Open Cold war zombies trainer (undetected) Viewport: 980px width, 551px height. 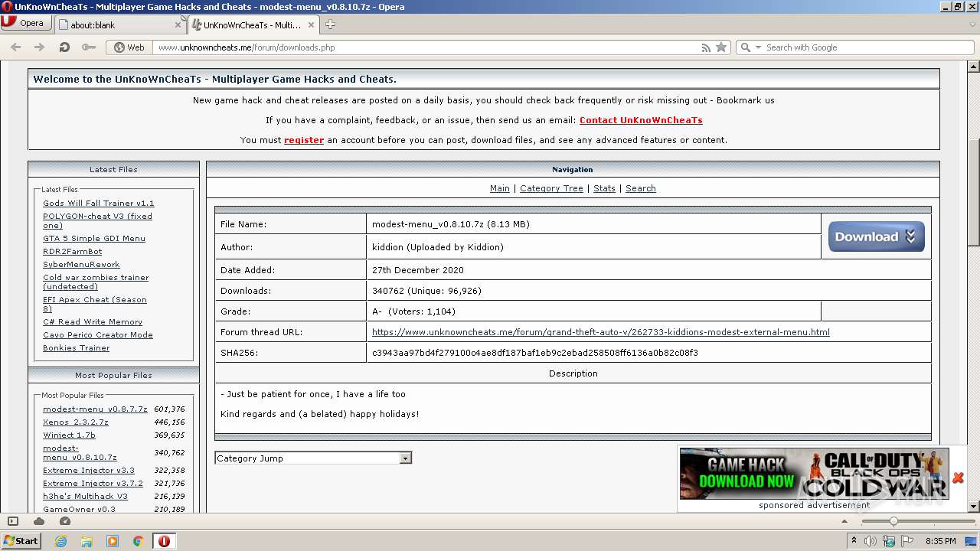point(96,282)
